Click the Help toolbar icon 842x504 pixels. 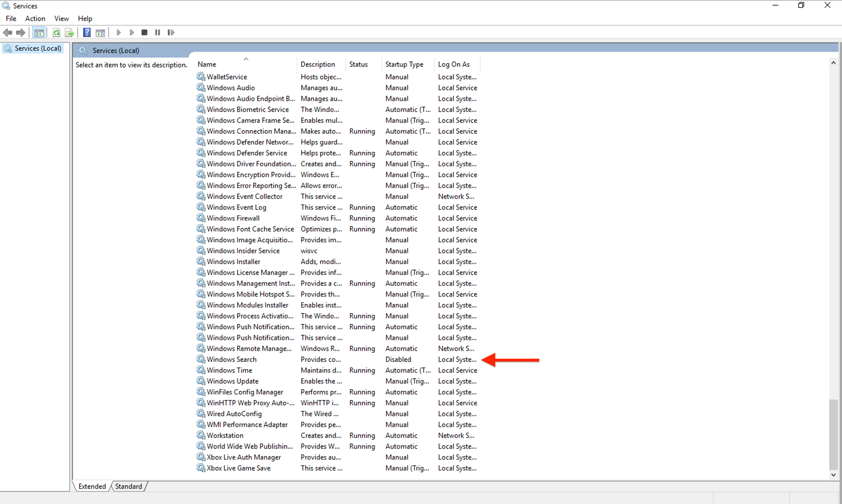tap(86, 32)
